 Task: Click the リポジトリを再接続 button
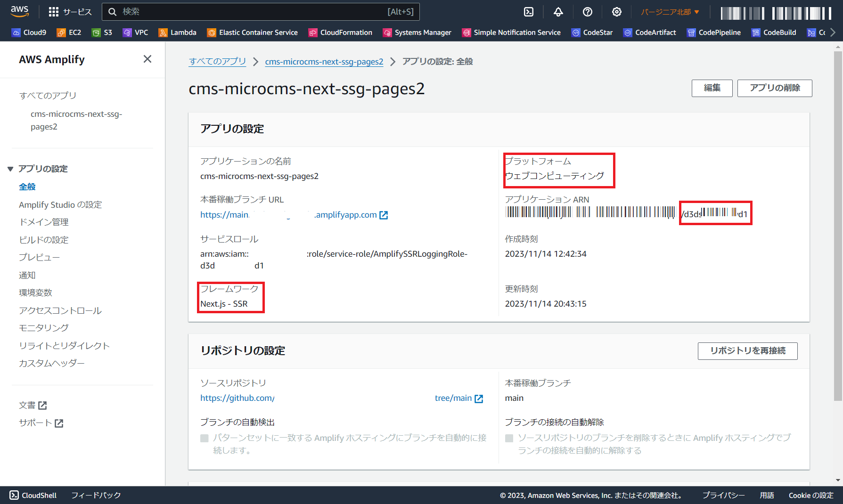[x=748, y=351]
